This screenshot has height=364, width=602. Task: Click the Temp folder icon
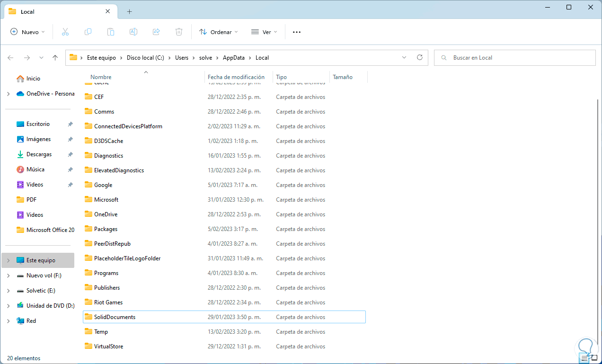(x=88, y=331)
